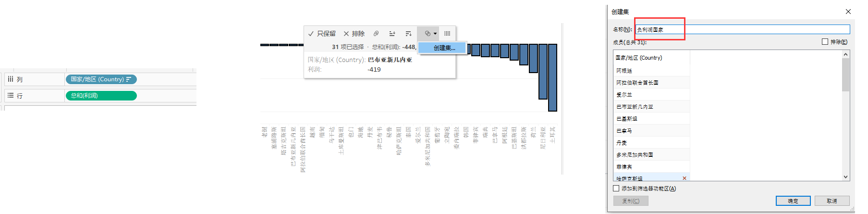The image size is (868, 214).
Task: Select 阿拉伯联合酋长国 in members list
Action: pyautogui.click(x=651, y=83)
